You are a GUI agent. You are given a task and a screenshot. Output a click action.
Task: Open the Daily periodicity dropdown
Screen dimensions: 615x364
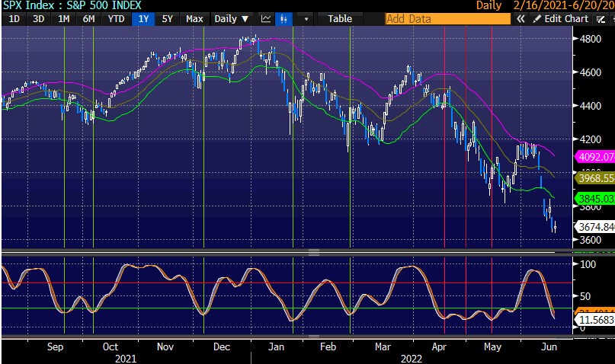[232, 18]
